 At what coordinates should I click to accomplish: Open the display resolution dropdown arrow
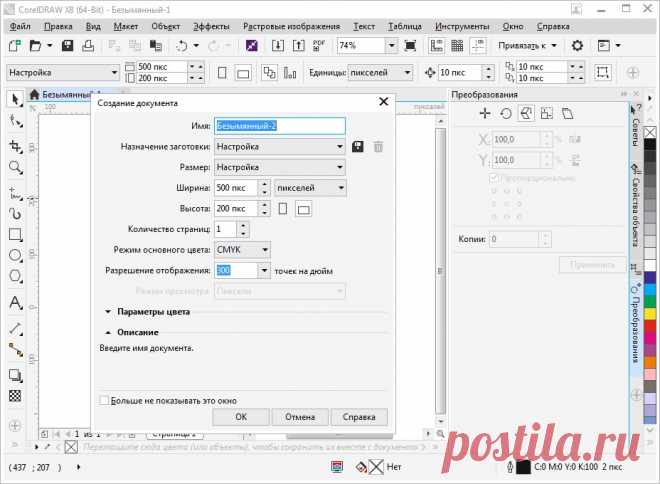tap(264, 271)
